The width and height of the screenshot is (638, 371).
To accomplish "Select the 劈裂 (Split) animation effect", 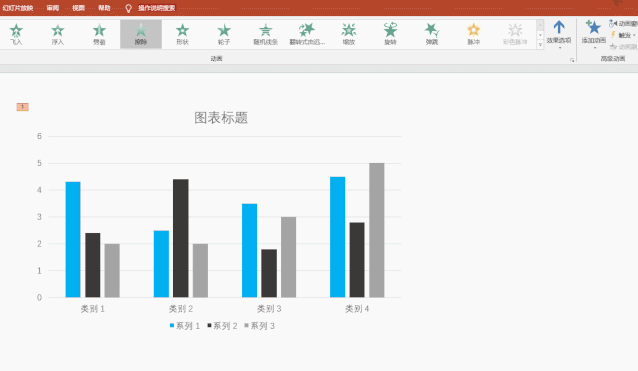I will [x=99, y=34].
